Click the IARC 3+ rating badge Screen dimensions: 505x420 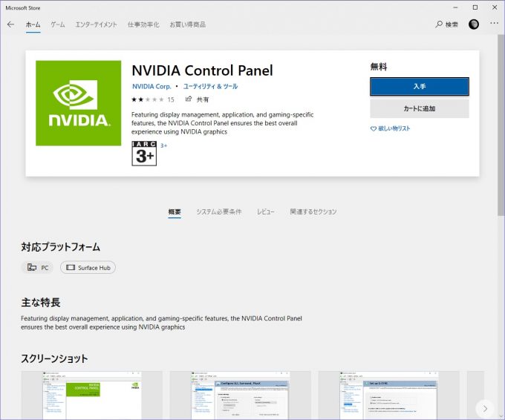coord(144,154)
